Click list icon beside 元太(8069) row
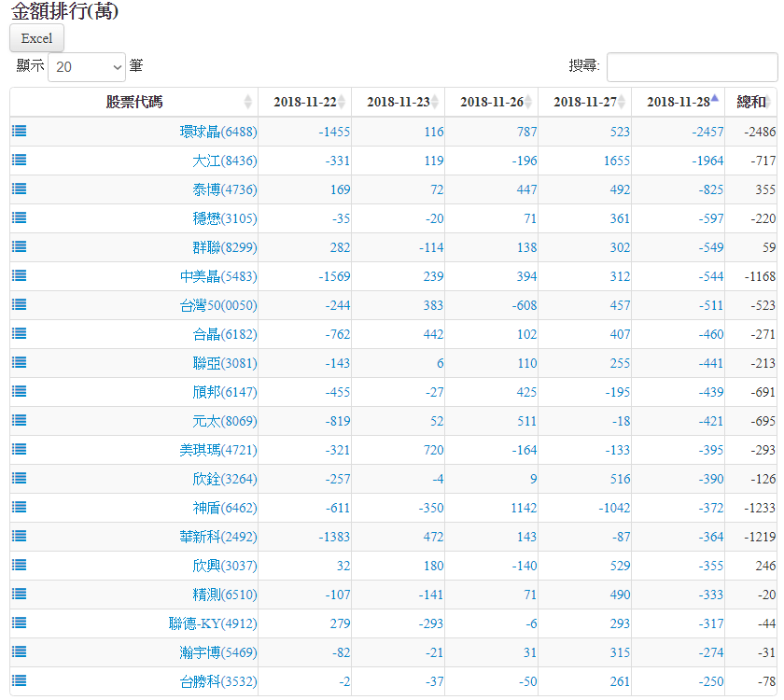 [x=19, y=421]
